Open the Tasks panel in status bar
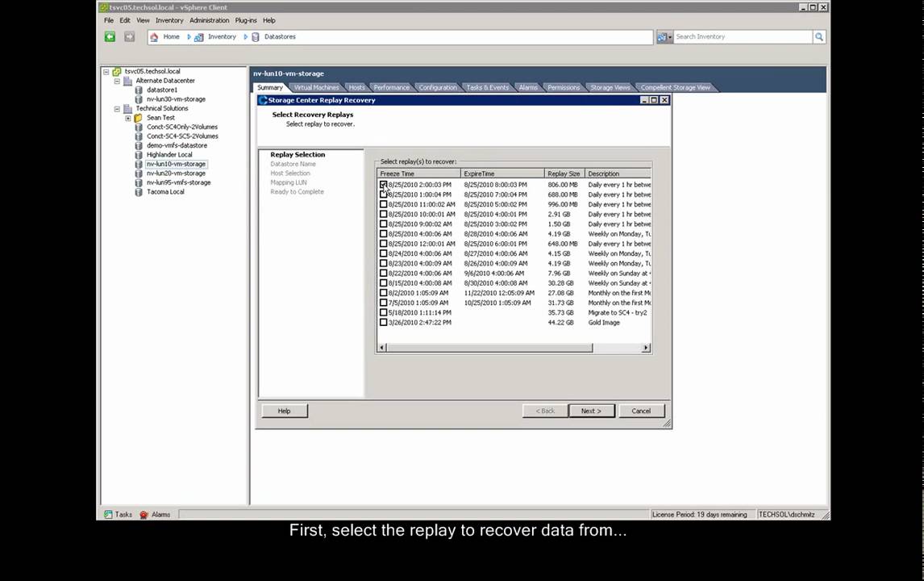This screenshot has width=924, height=581. point(118,514)
